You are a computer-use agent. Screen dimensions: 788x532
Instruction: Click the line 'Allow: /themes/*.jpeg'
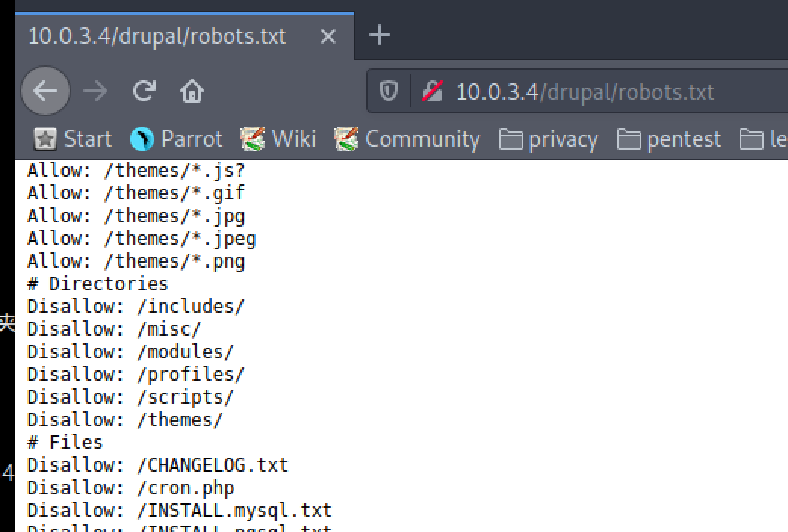coord(141,239)
